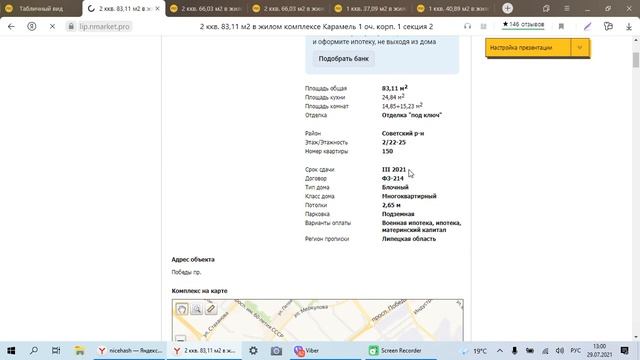
Task: Click the bookmark icon in the address bar
Action: (561, 27)
